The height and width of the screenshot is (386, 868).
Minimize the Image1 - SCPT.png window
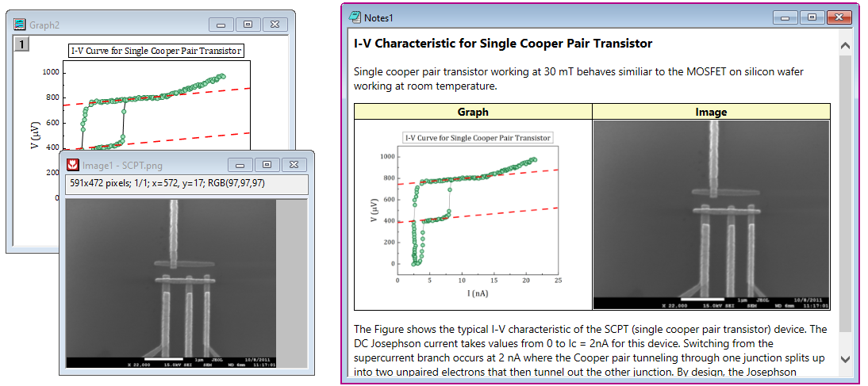click(x=242, y=165)
